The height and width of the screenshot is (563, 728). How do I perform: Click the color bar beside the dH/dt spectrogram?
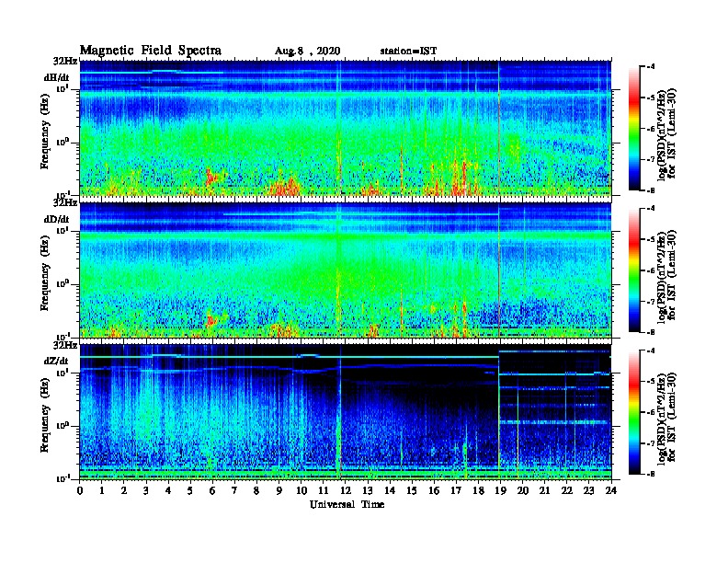tap(633, 129)
